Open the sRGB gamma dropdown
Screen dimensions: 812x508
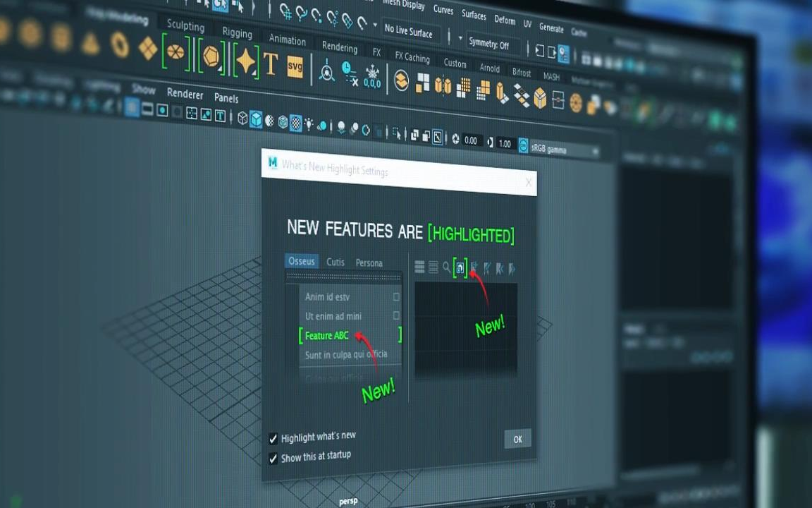[x=557, y=149]
